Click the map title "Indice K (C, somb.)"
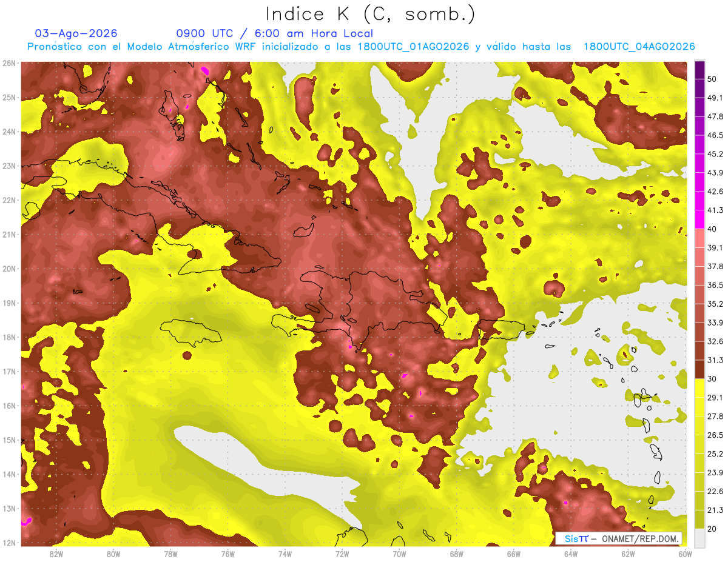 pyautogui.click(x=371, y=15)
